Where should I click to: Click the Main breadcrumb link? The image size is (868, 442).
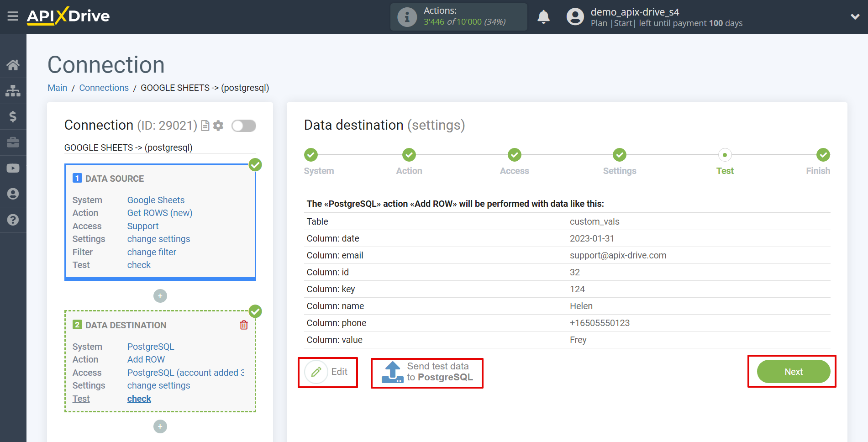click(x=58, y=88)
